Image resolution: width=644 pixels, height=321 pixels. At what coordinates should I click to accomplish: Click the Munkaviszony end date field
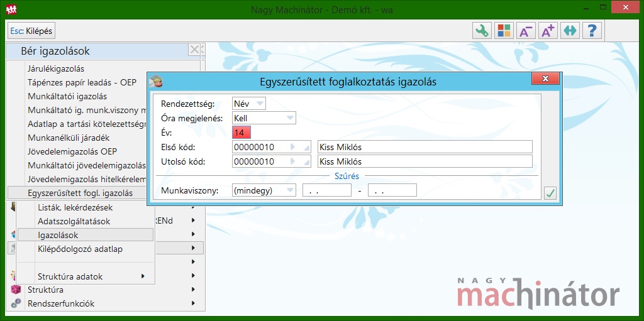pos(392,190)
